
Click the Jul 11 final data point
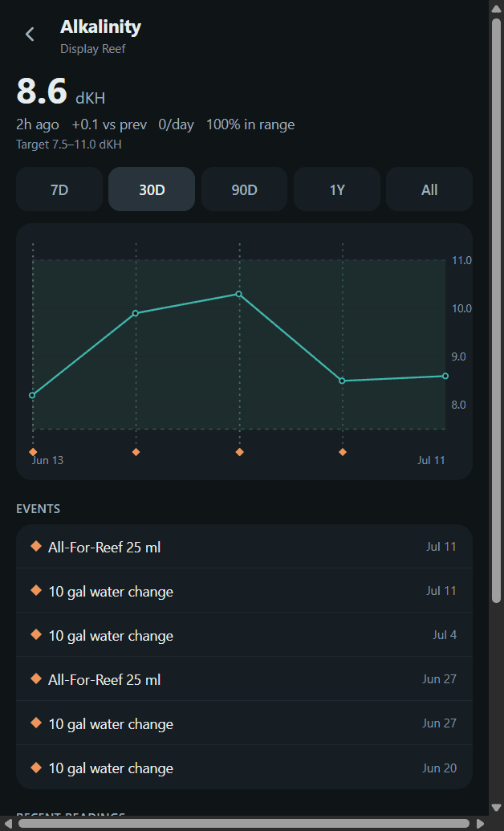(445, 376)
